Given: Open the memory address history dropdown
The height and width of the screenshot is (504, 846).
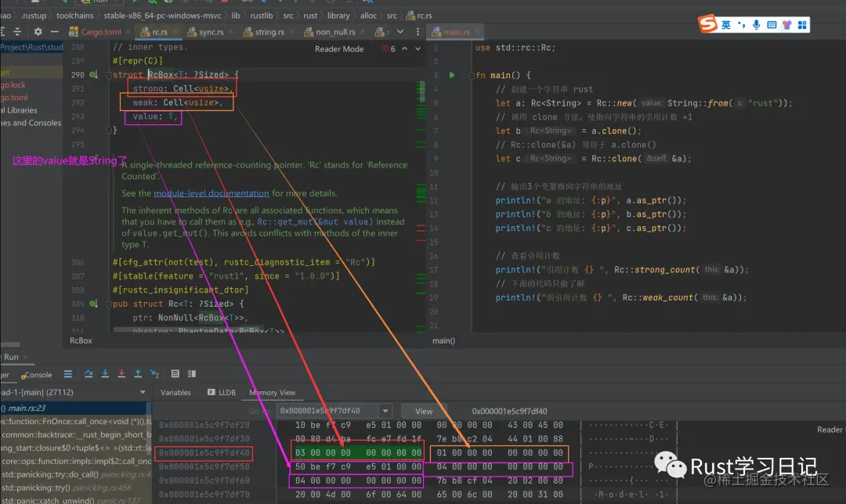Looking at the screenshot, I should [x=385, y=411].
